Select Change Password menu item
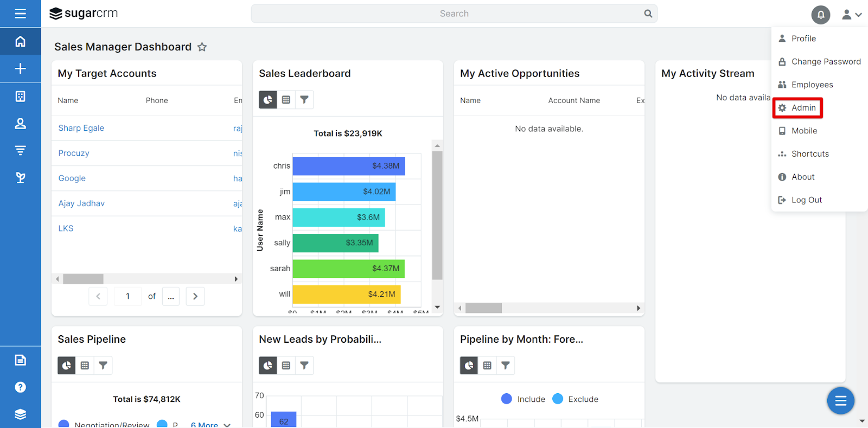The image size is (868, 428). point(819,62)
